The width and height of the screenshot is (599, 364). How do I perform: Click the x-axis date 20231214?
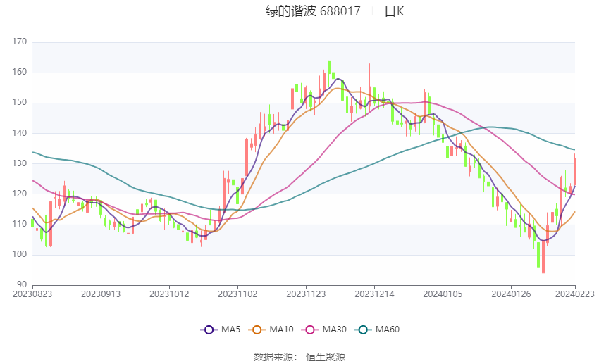pos(374,294)
